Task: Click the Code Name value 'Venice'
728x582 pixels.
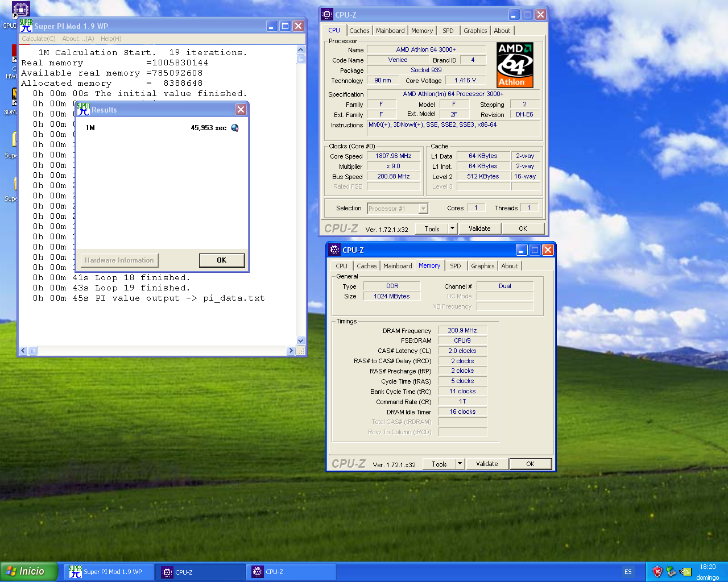Action: click(x=398, y=60)
